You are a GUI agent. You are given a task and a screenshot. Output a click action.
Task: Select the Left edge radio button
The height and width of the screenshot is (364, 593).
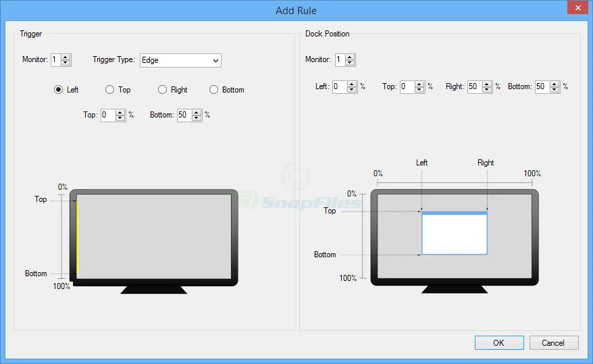click(x=58, y=90)
